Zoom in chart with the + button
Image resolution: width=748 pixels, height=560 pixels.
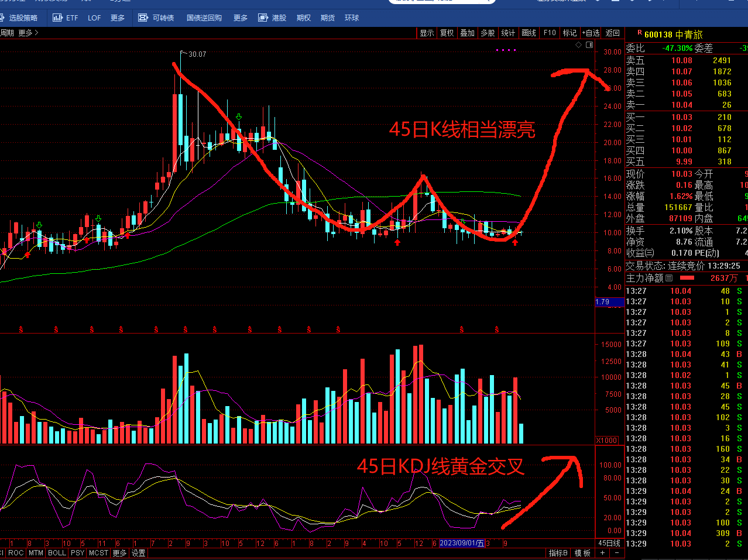[x=603, y=553]
